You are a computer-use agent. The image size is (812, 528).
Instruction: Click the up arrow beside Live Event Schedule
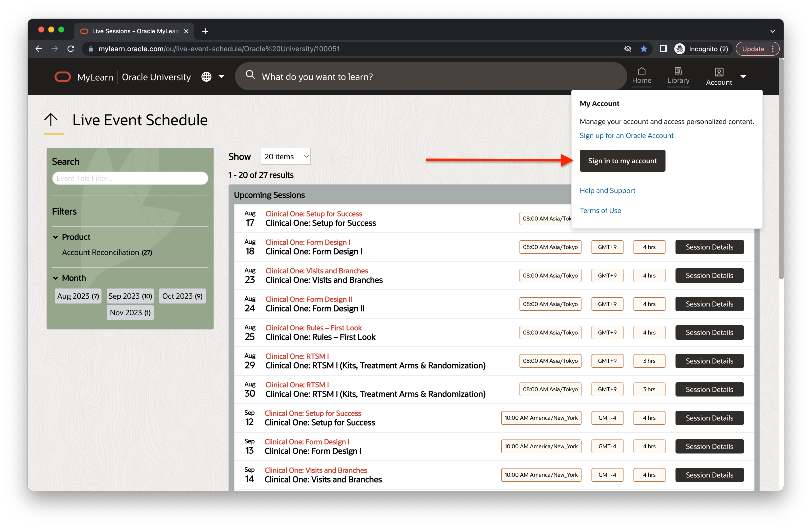pos(51,120)
